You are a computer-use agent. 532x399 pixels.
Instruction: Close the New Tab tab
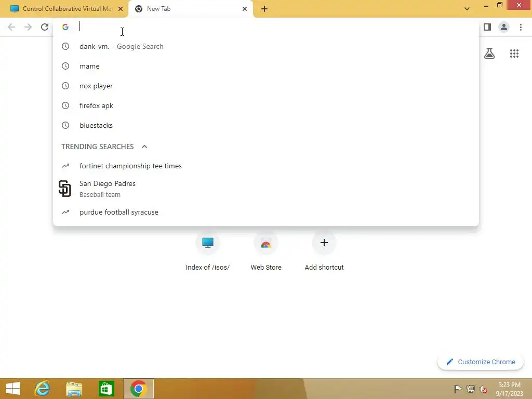tap(245, 9)
